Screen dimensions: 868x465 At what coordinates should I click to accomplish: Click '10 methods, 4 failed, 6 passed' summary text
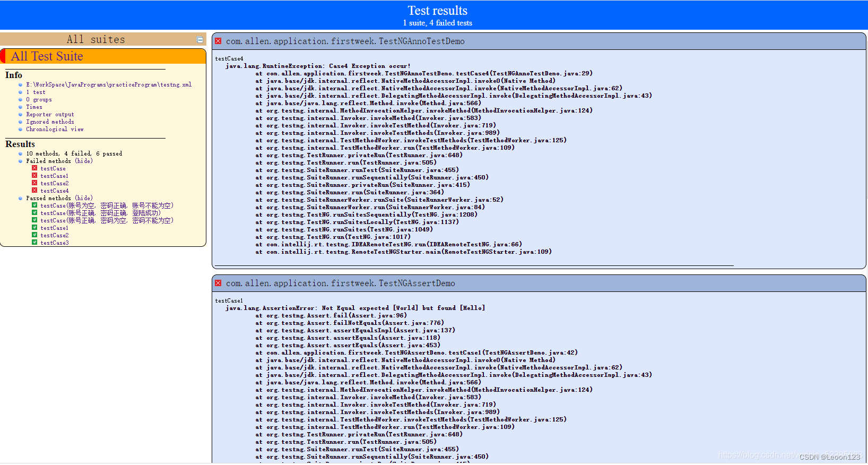coord(74,153)
